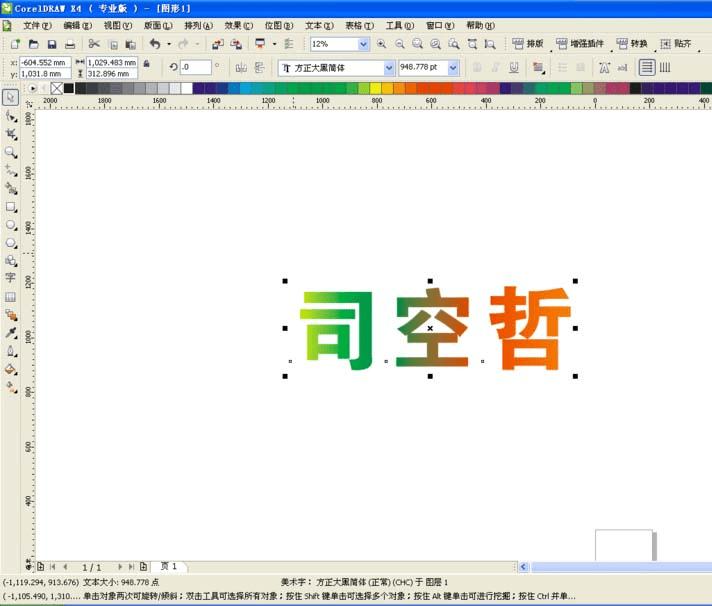Click the 增强插件 button

pyautogui.click(x=580, y=44)
